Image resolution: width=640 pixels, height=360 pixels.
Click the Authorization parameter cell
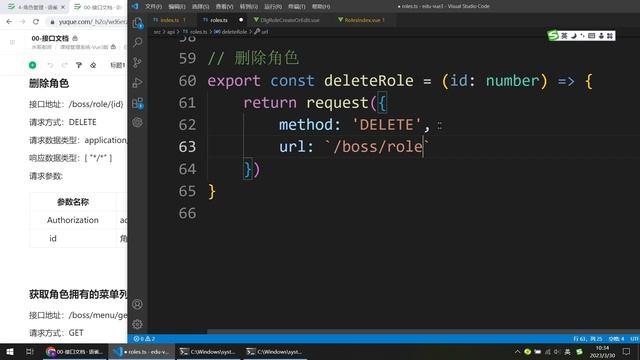click(x=73, y=220)
